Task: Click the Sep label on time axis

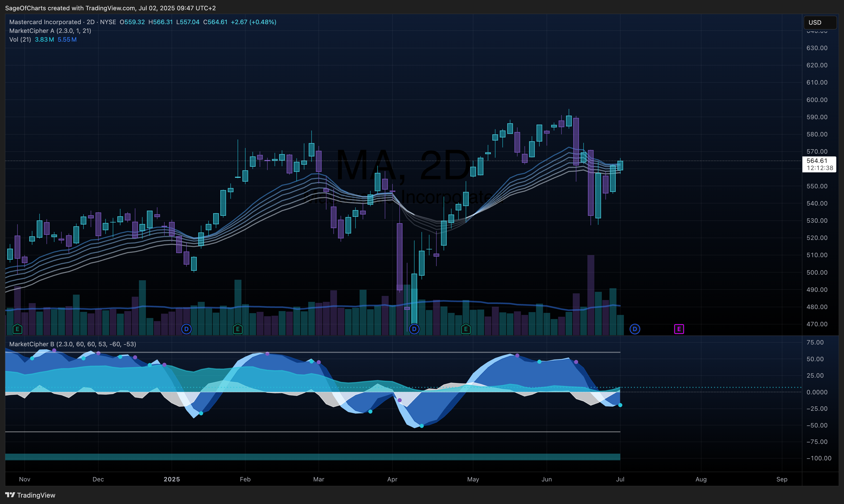Action: point(782,479)
